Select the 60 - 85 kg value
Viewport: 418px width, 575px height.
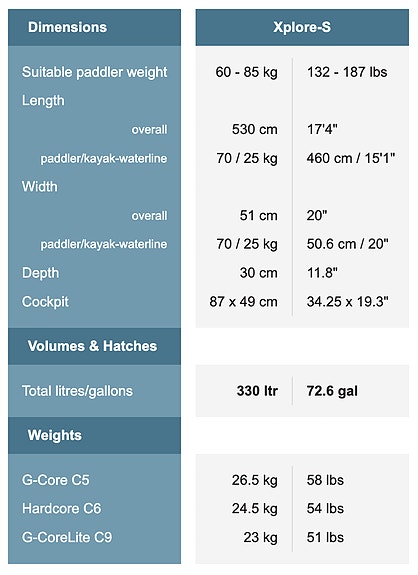(246, 72)
